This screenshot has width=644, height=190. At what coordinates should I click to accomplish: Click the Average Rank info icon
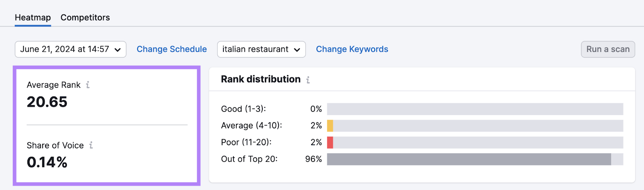pos(88,85)
